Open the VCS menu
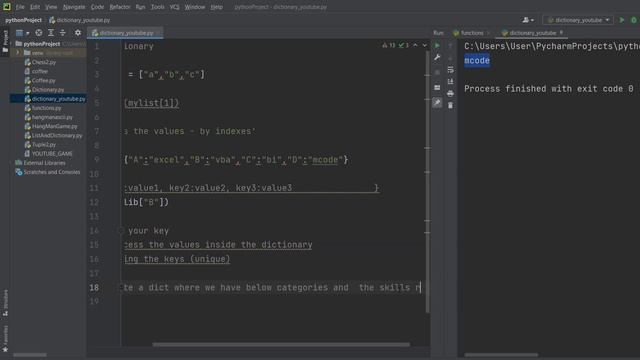 click(x=174, y=7)
